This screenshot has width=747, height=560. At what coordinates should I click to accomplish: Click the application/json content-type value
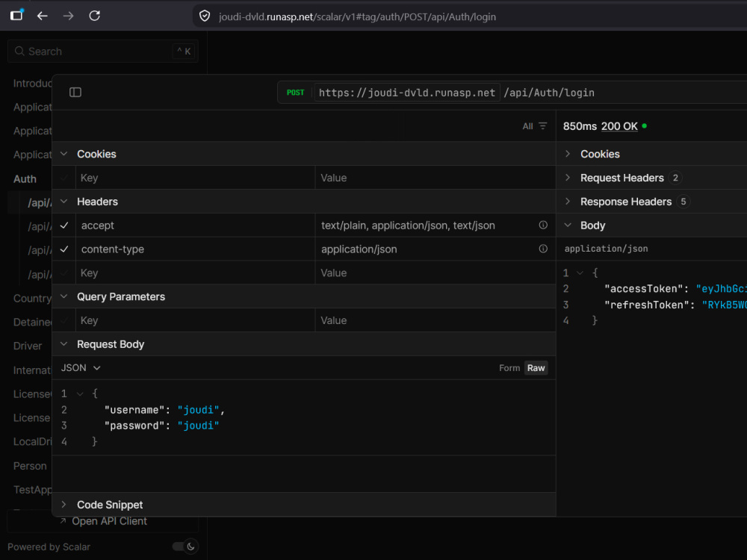point(359,249)
